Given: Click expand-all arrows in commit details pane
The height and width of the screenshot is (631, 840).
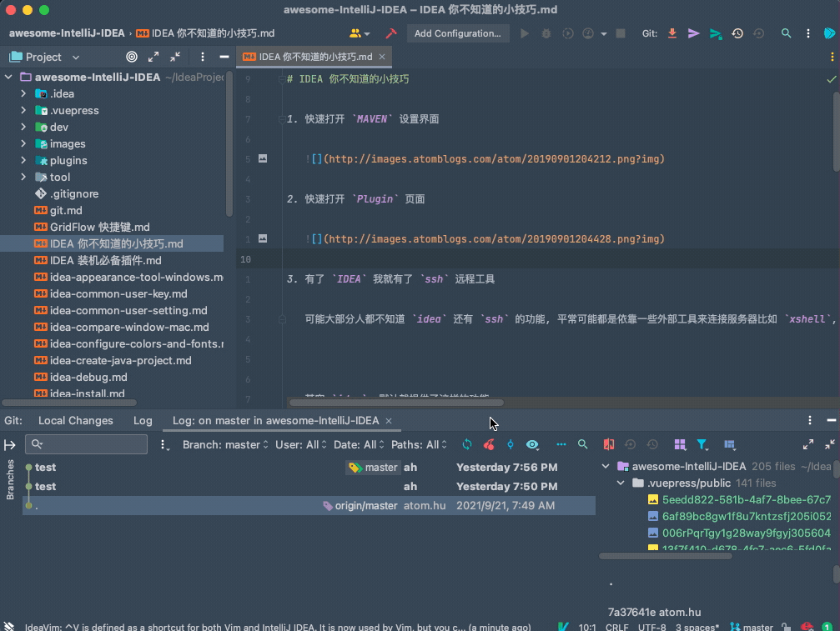Looking at the screenshot, I should tap(807, 444).
